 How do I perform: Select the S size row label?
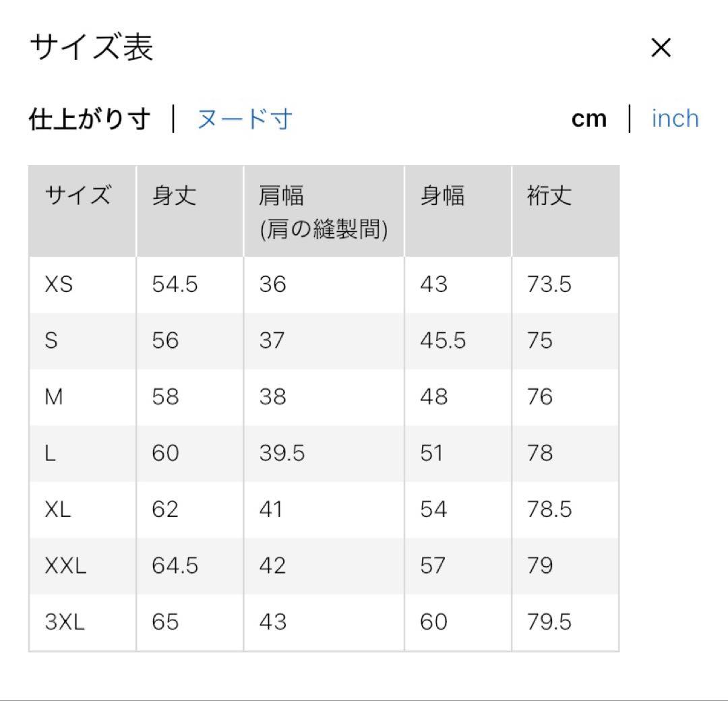[51, 340]
